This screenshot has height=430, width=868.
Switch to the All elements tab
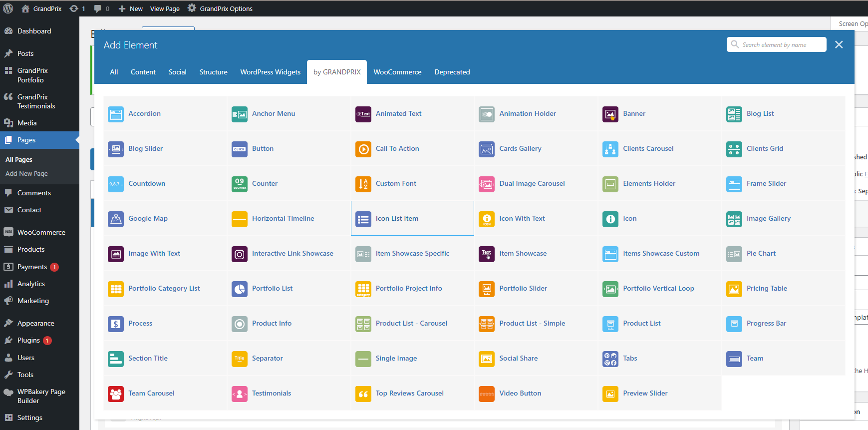tap(114, 72)
